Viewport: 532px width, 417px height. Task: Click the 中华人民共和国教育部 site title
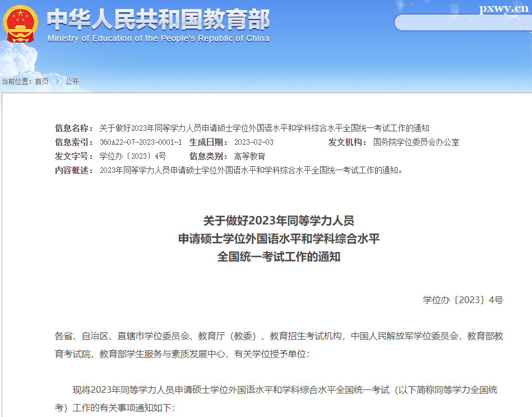point(158,19)
